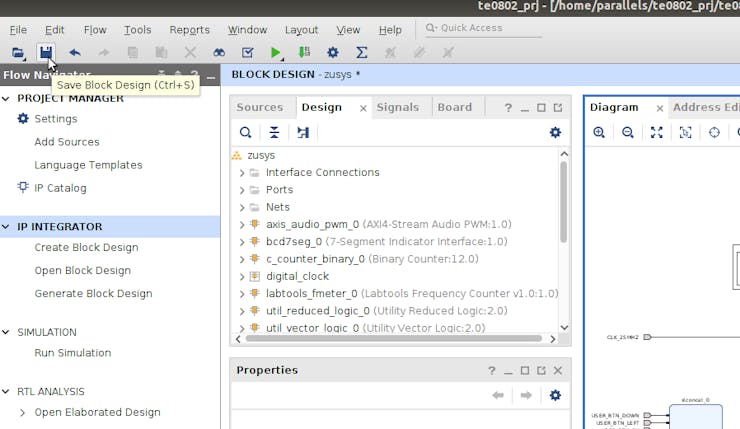Open the Flow menu
Viewport: 740px width, 429px height.
(x=95, y=30)
